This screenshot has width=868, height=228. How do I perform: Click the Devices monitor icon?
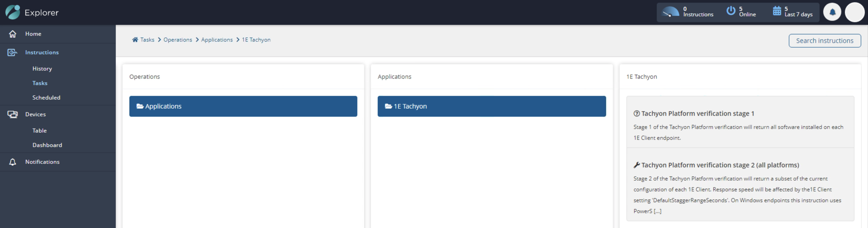coord(12,114)
